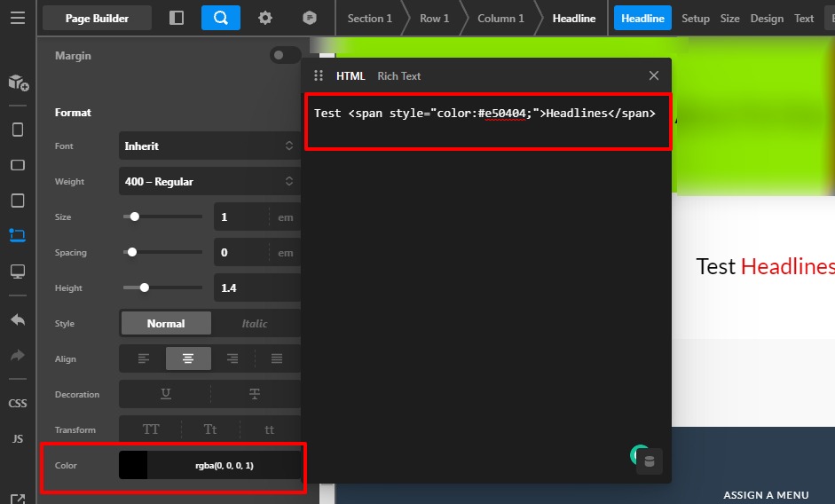Click the Size value field 1

pyautogui.click(x=241, y=217)
